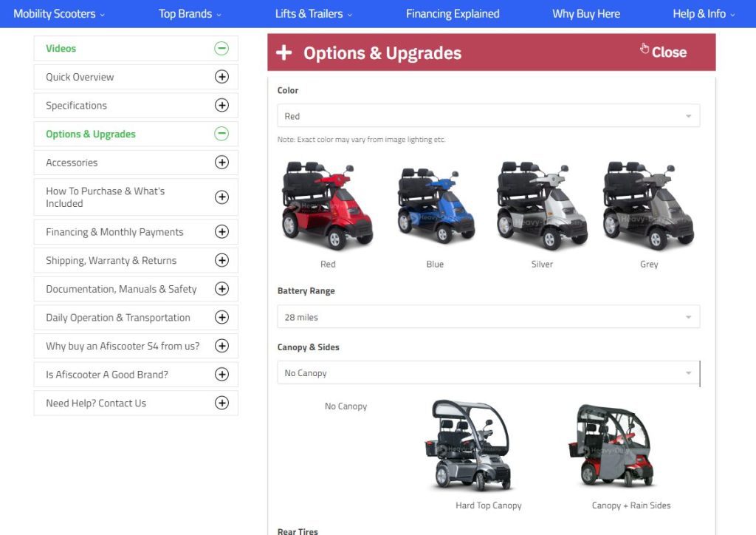The height and width of the screenshot is (535, 756).
Task: Click the 'Canopy + Rain Sides' caption
Action: point(631,505)
